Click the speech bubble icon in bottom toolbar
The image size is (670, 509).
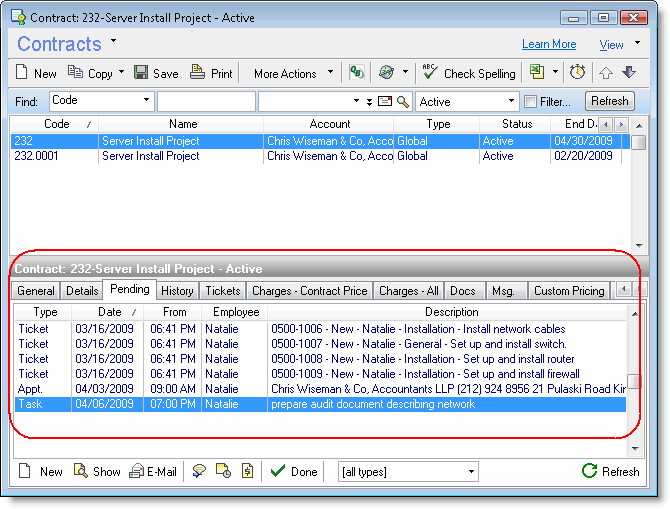click(x=200, y=472)
